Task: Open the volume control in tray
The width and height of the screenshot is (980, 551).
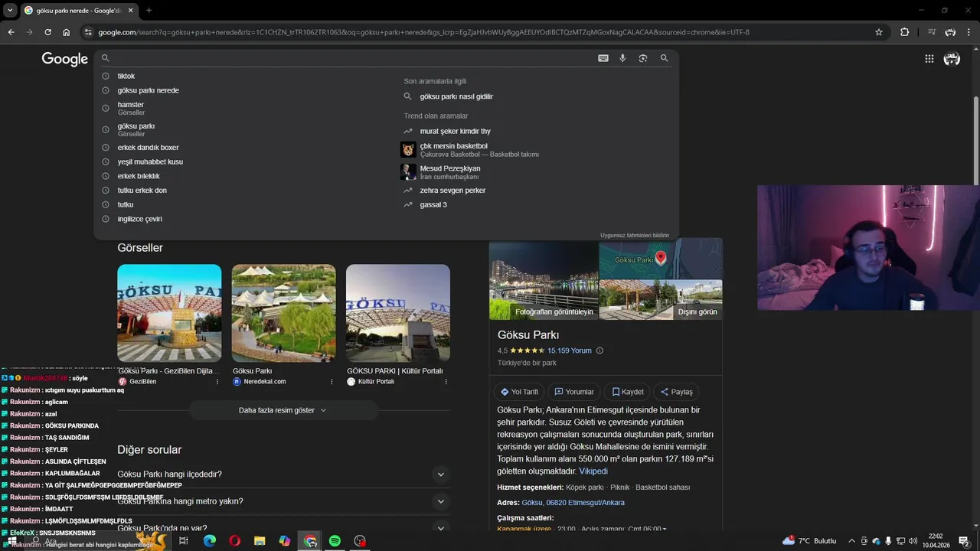Action: point(913,541)
